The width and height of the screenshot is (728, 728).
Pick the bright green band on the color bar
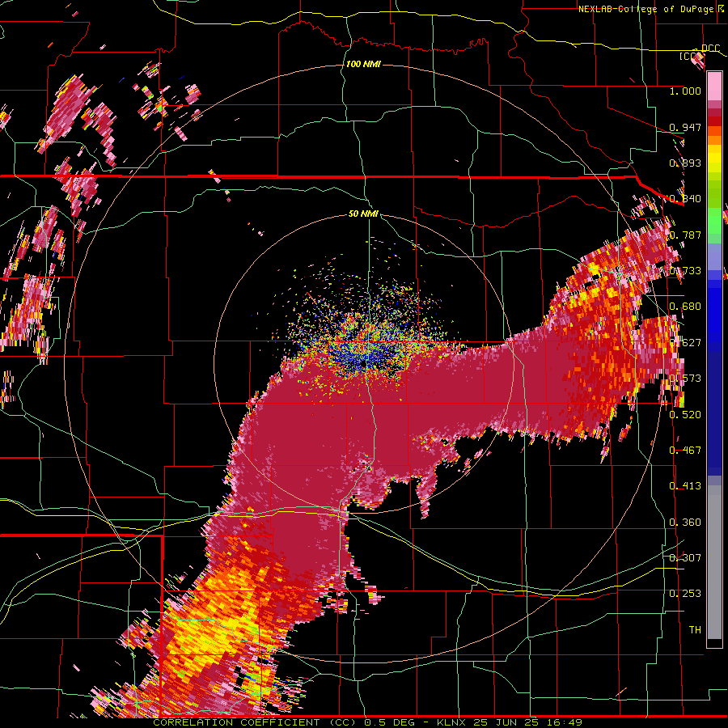(714, 222)
